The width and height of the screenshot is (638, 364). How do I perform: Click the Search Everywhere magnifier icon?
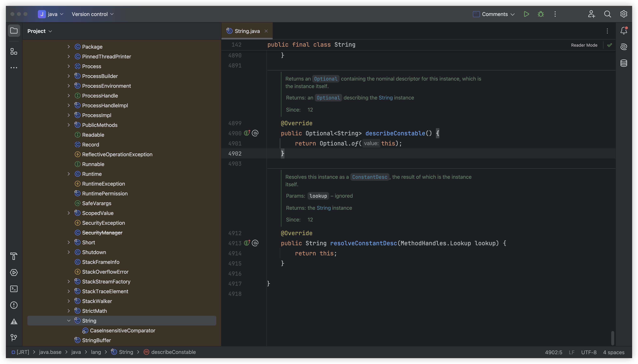click(608, 14)
